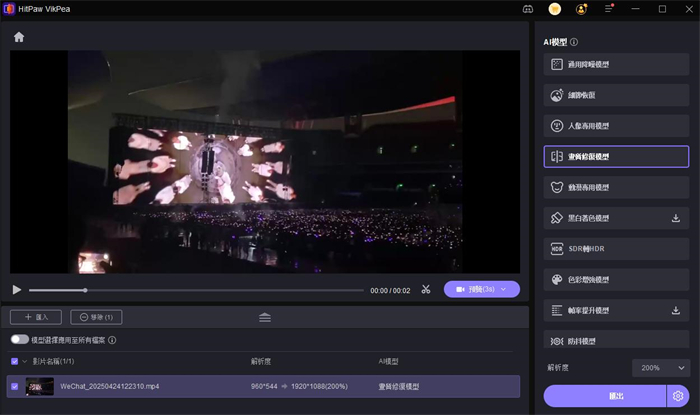This screenshot has width=700, height=415.
Task: Select the SDR轉HDR model
Action: pos(616,248)
